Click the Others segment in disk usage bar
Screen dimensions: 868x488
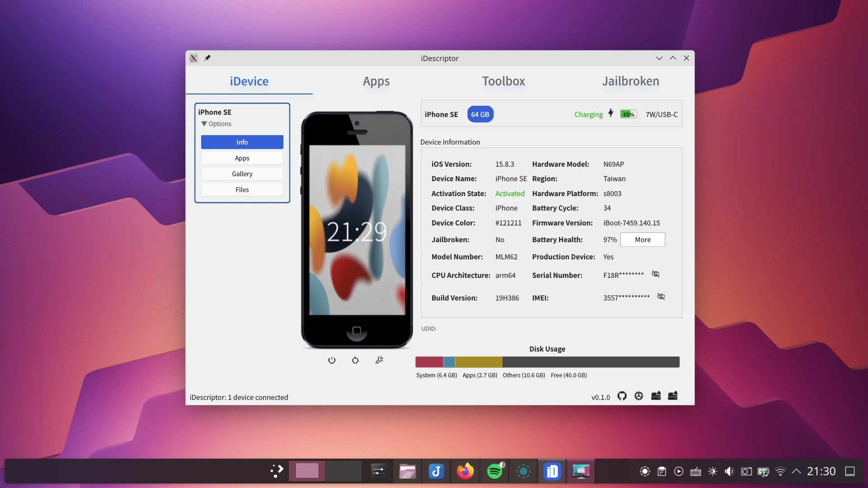coord(478,362)
